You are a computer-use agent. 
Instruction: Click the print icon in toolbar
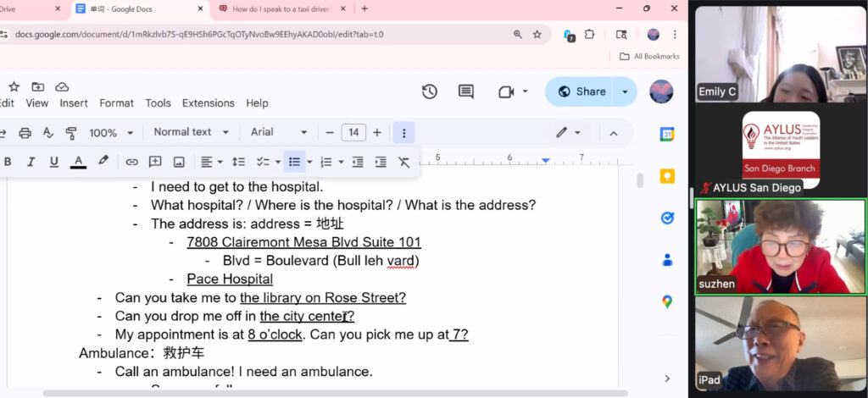(25, 133)
